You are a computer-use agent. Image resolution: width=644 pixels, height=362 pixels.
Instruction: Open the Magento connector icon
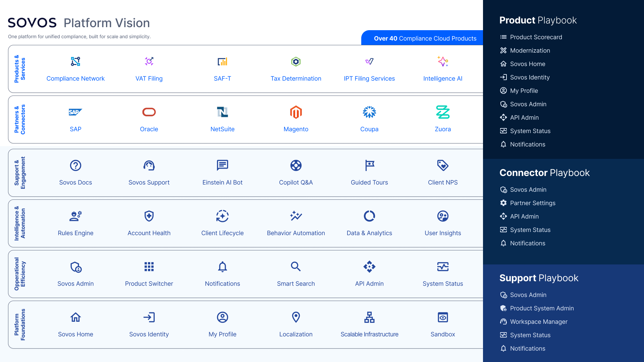click(296, 112)
